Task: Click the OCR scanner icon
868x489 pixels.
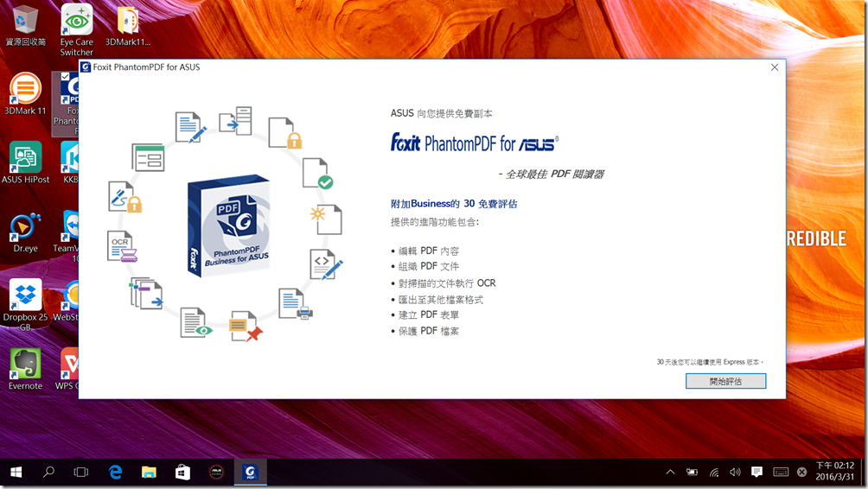Action: [x=122, y=246]
